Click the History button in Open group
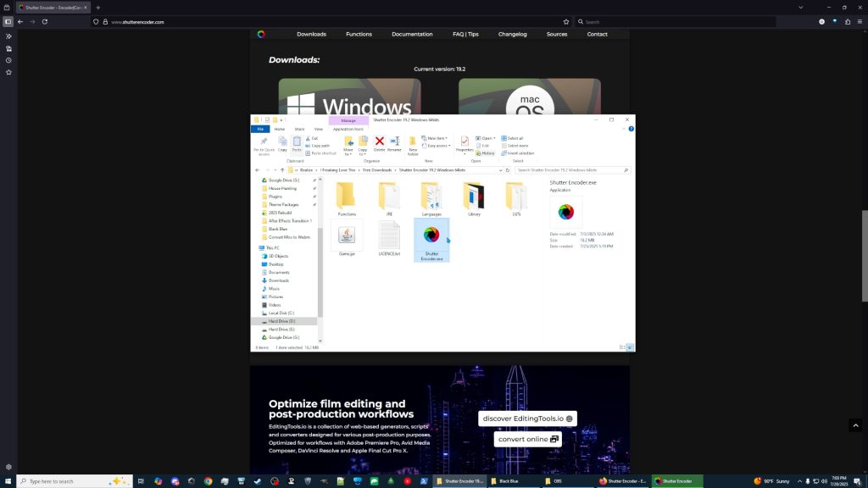 [486, 153]
